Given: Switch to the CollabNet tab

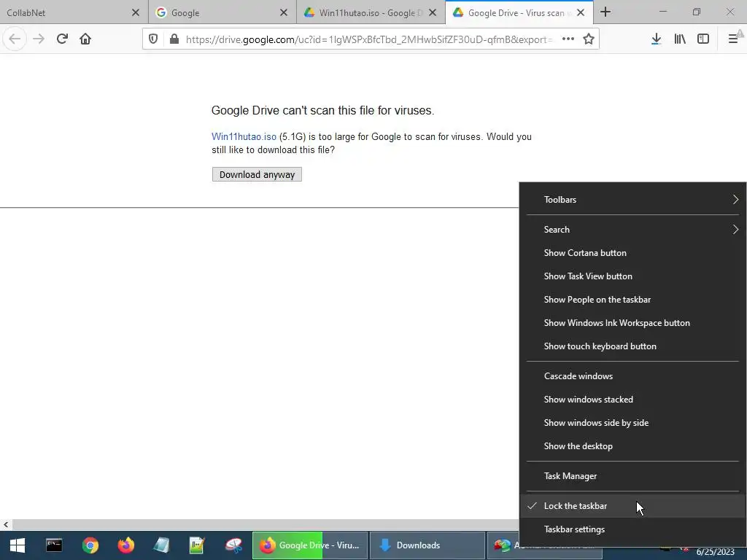Looking at the screenshot, I should [x=74, y=12].
